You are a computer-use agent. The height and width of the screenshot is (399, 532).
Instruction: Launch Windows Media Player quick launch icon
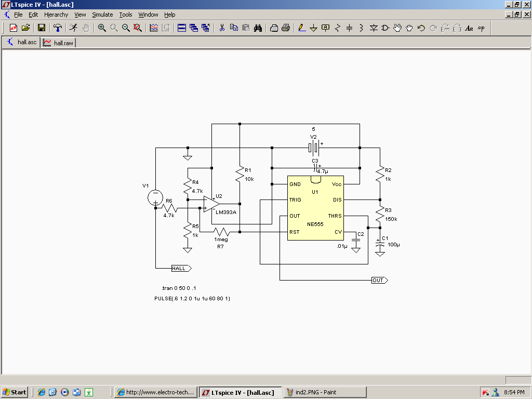(65, 392)
